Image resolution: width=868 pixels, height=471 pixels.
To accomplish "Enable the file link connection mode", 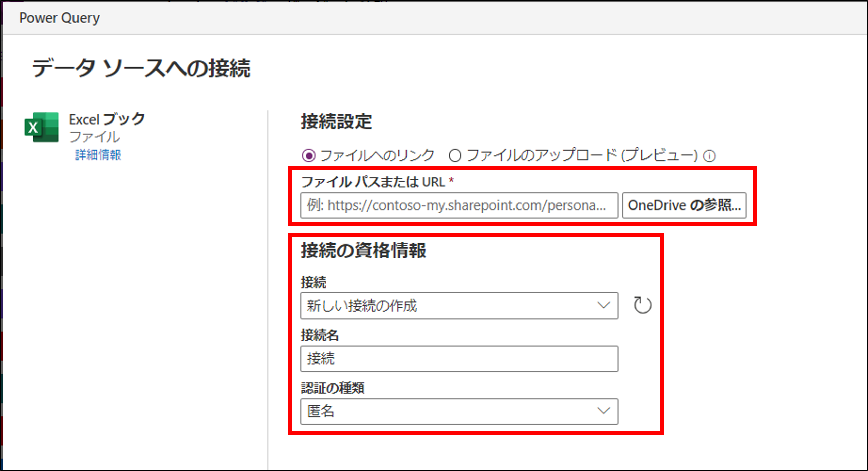I will (x=309, y=155).
